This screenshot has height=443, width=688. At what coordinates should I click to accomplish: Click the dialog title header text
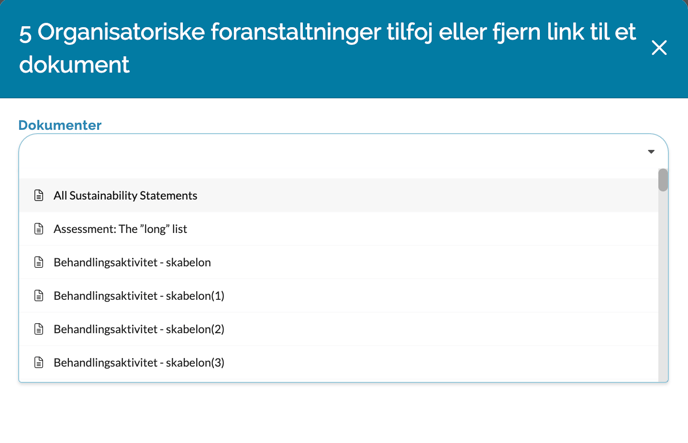coord(327,48)
